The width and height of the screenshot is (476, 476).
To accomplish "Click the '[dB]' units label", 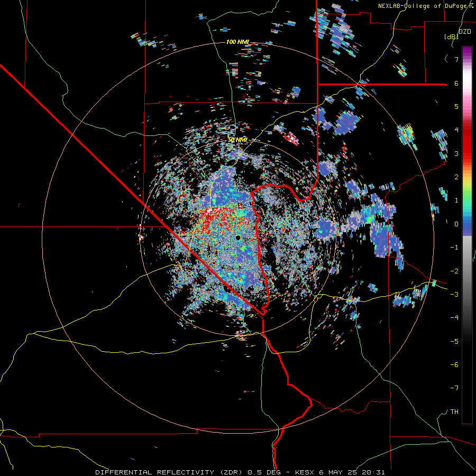I will click(451, 36).
